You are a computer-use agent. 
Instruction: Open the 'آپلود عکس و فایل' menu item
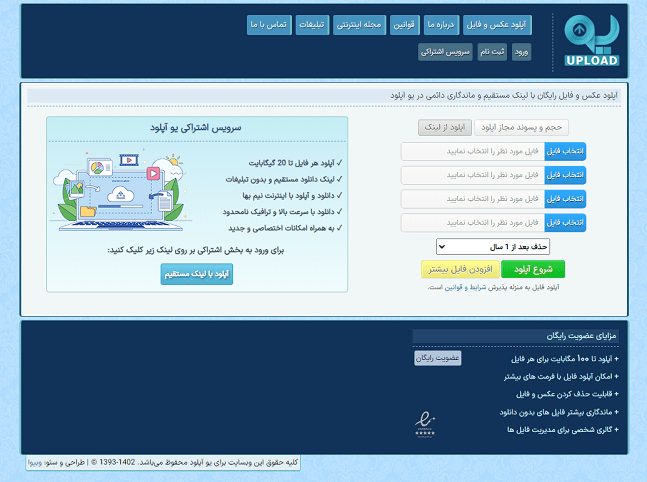[497, 25]
